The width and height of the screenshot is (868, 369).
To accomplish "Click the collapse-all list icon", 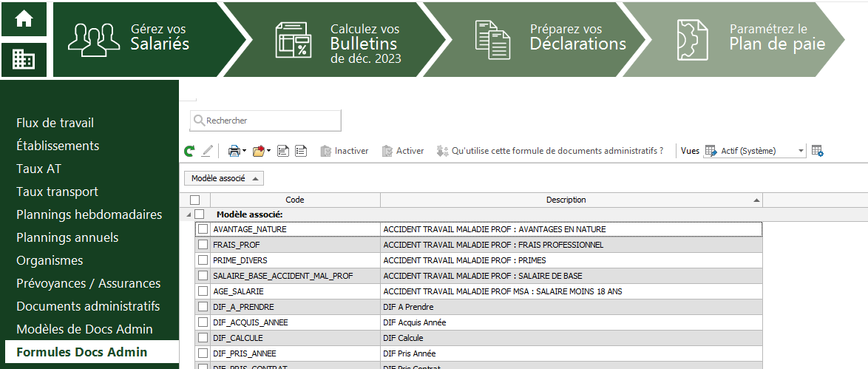I will [x=283, y=151].
